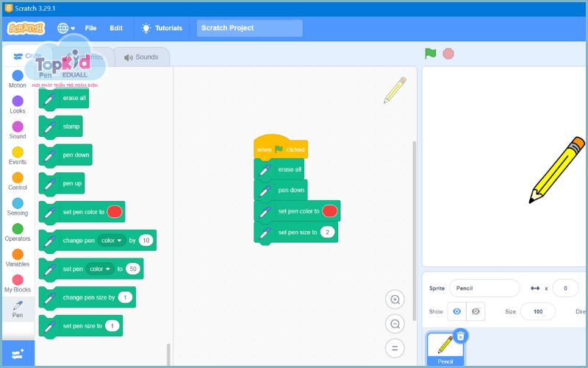Zoom in on the scripts workspace
The image size is (588, 368).
(395, 300)
